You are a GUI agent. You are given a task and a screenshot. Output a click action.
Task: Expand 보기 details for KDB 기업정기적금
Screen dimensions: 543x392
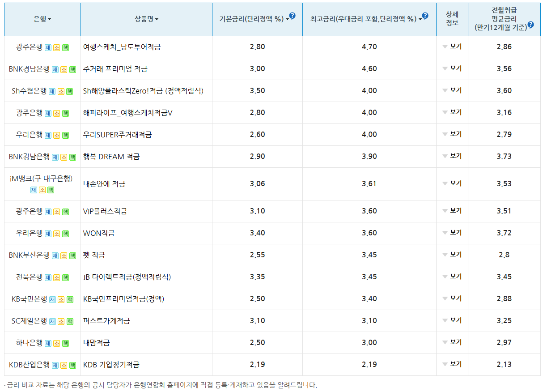[x=452, y=364]
